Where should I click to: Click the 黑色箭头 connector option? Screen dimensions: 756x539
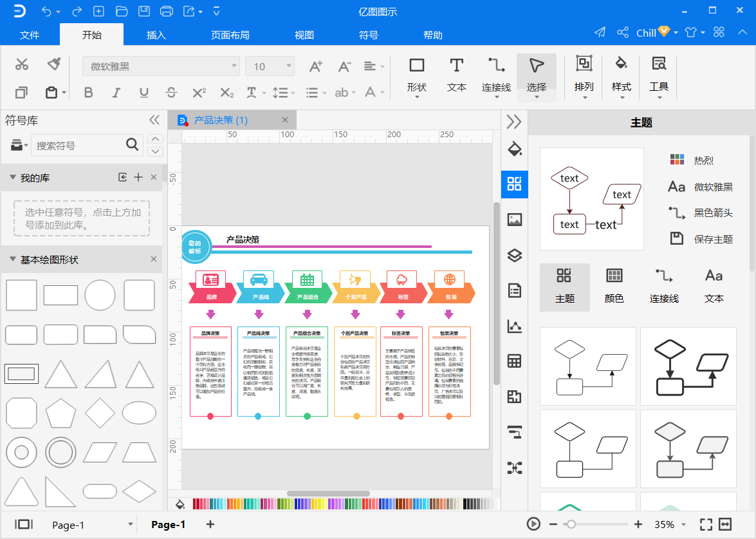tap(701, 213)
